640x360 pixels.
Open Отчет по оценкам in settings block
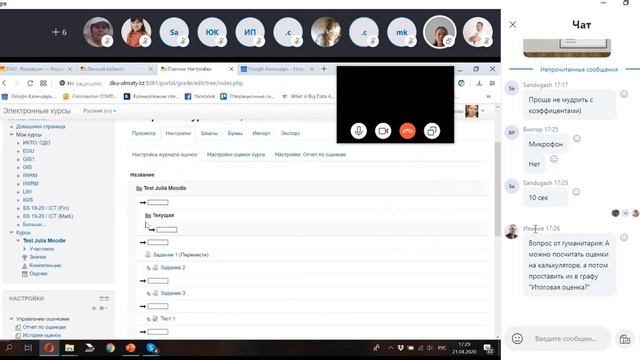coord(44,327)
